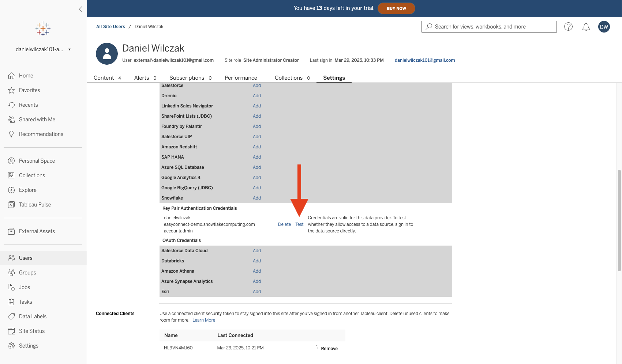This screenshot has width=622, height=364.
Task: Open the Recents clock icon
Action: pyautogui.click(x=11, y=105)
